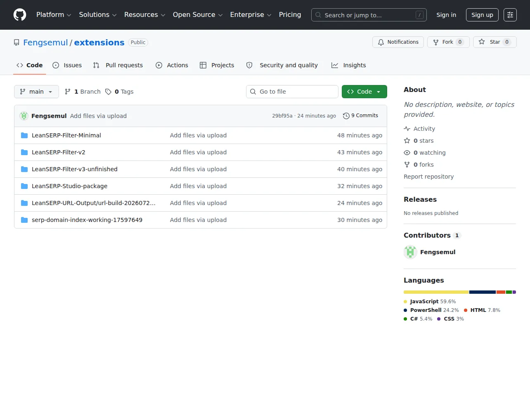Click the folder icon for LeanSERP-Filter-v3-unfinished

tap(24, 169)
